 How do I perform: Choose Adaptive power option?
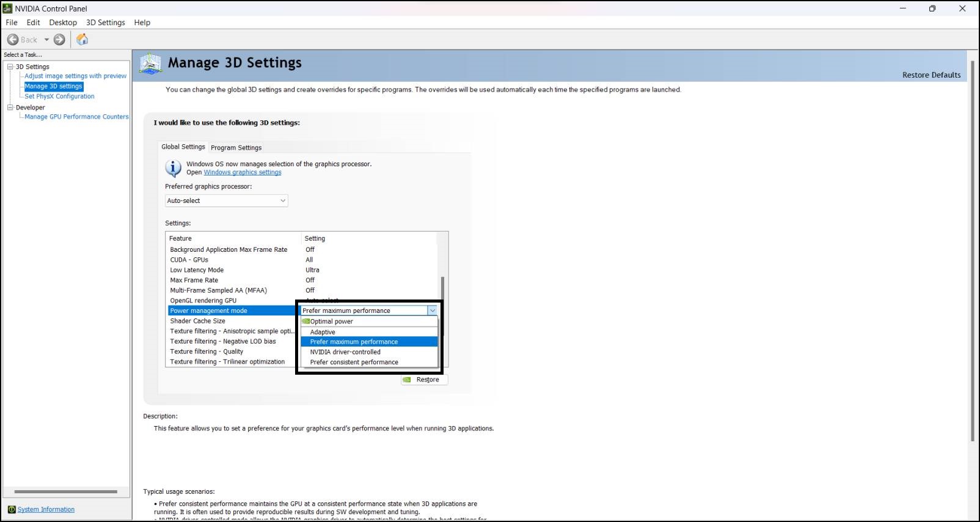point(370,332)
